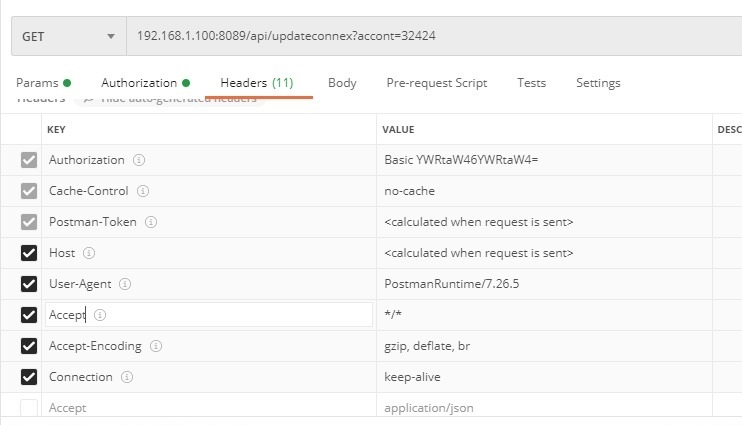Disable the User-Agent header checkbox

(29, 284)
